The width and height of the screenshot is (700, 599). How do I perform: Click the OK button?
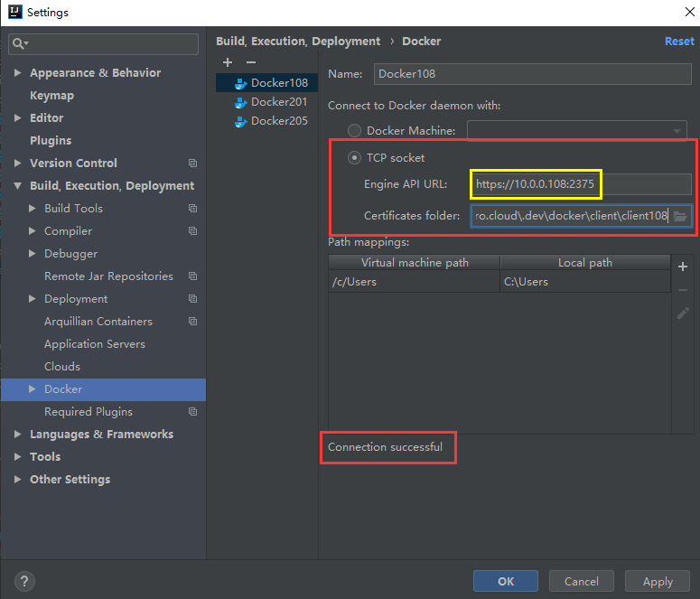pos(506,581)
